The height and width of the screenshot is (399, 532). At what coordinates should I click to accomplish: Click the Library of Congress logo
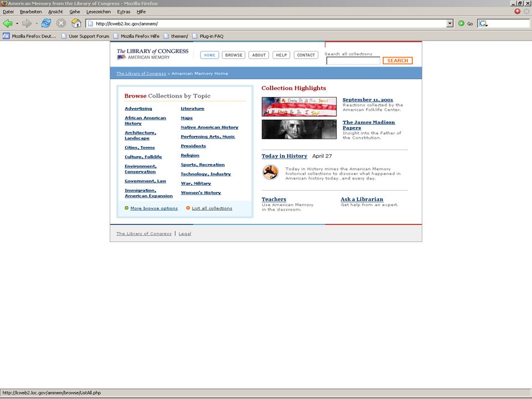point(152,54)
